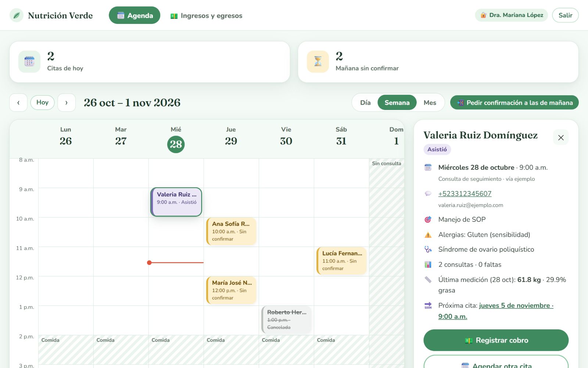The width and height of the screenshot is (588, 368).
Task: Click the warning icon beside Alergias: Gluten
Action: point(428,235)
